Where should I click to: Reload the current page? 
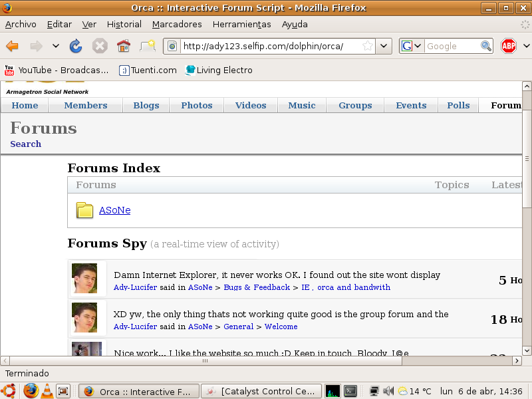(x=76, y=46)
